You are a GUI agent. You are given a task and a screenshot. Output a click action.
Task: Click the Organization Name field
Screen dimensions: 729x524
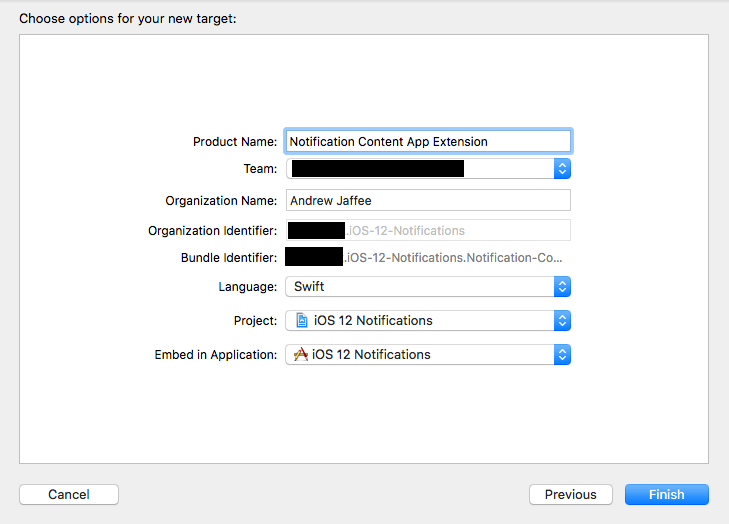coord(428,200)
